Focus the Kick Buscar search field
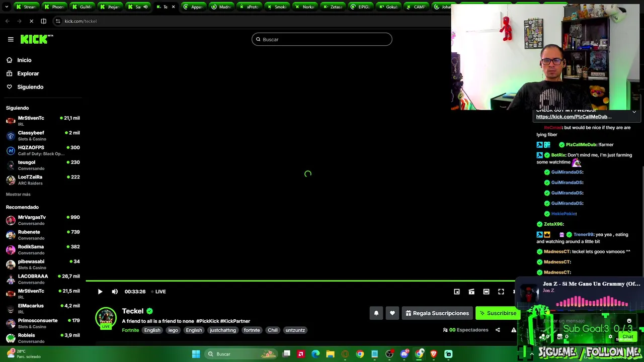 tap(321, 39)
